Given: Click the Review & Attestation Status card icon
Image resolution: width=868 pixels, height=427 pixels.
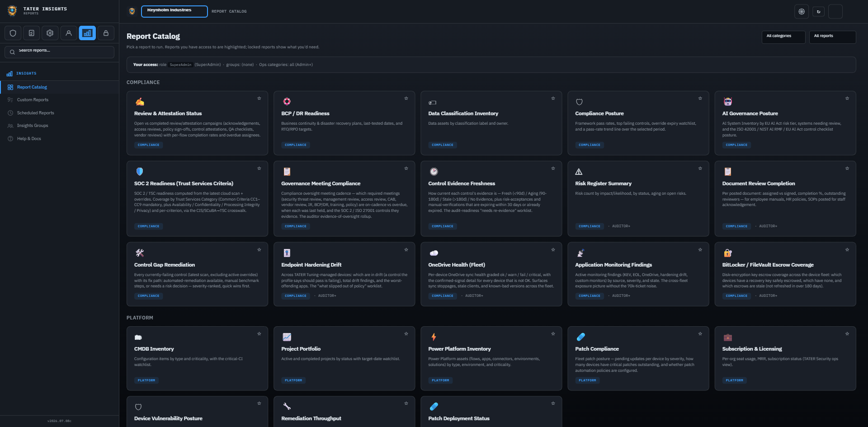Looking at the screenshot, I should coord(140,102).
